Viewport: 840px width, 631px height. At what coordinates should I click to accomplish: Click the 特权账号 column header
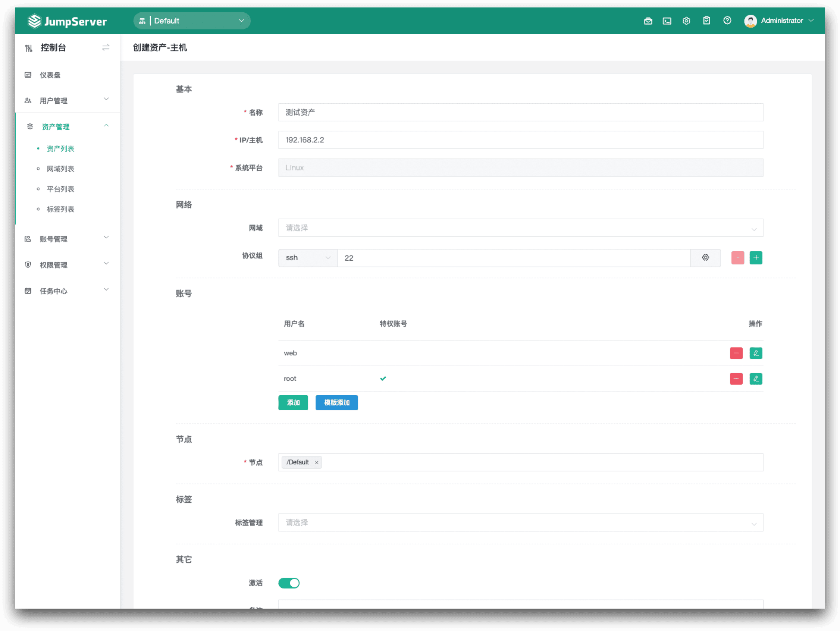394,323
